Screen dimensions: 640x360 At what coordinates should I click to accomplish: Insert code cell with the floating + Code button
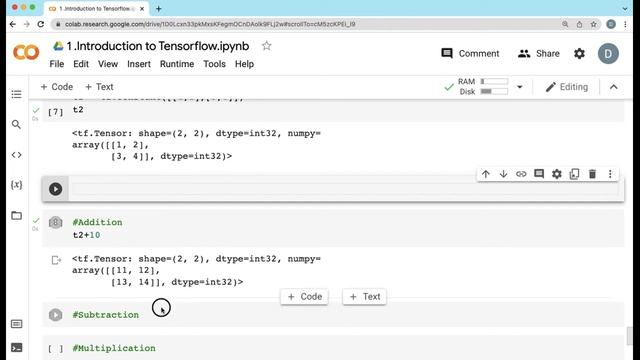pyautogui.click(x=304, y=297)
